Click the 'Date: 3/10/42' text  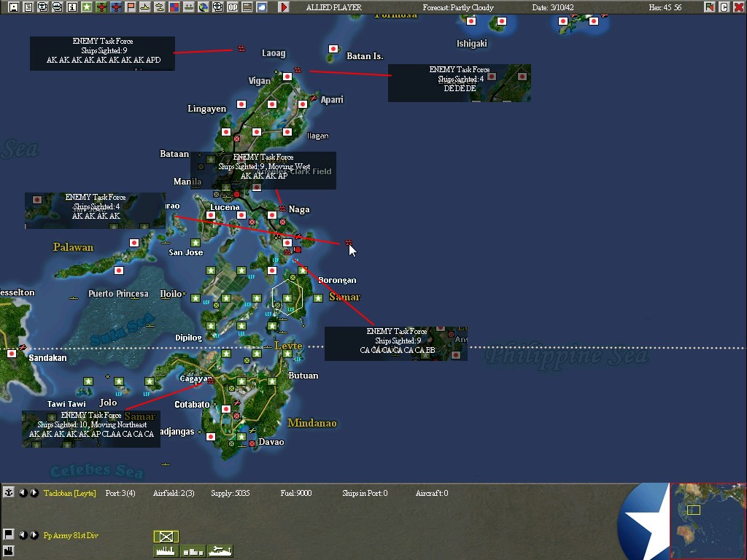[553, 7]
